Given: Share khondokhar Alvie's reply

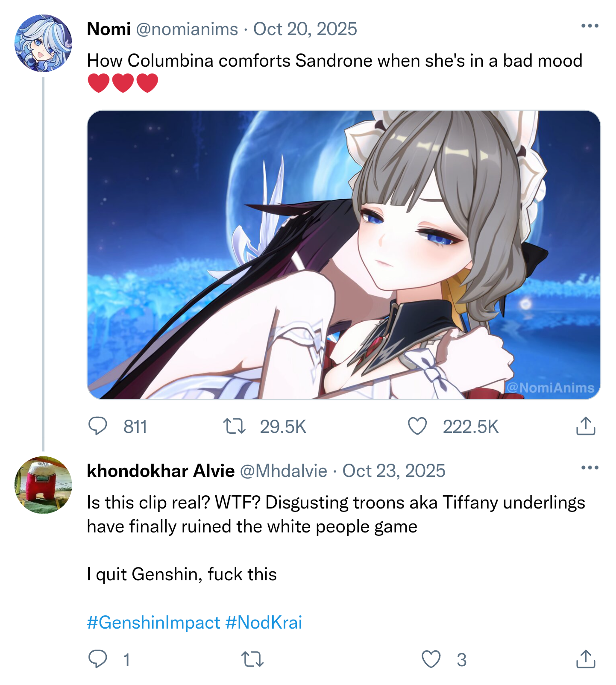Looking at the screenshot, I should tap(586, 659).
